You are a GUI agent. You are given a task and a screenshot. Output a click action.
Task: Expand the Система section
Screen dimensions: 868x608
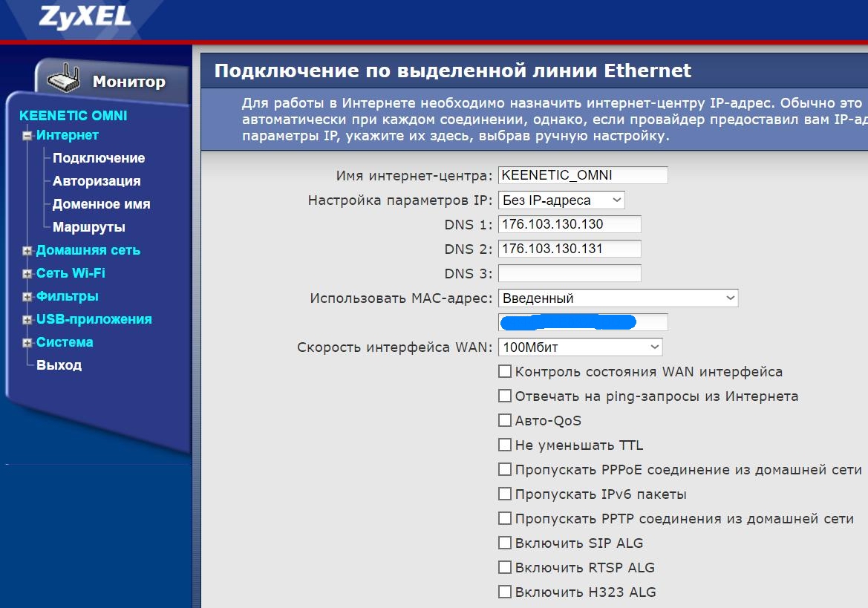[27, 343]
